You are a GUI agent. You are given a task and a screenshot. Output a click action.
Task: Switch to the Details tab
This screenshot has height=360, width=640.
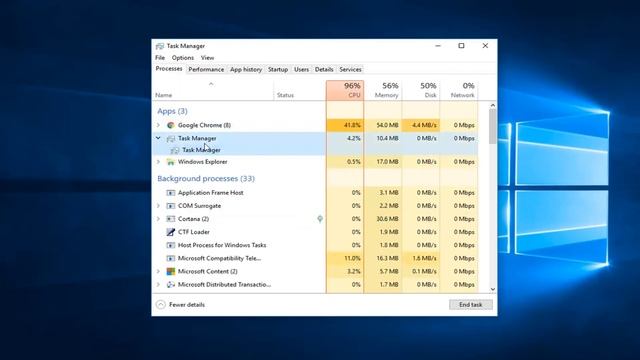(x=324, y=69)
